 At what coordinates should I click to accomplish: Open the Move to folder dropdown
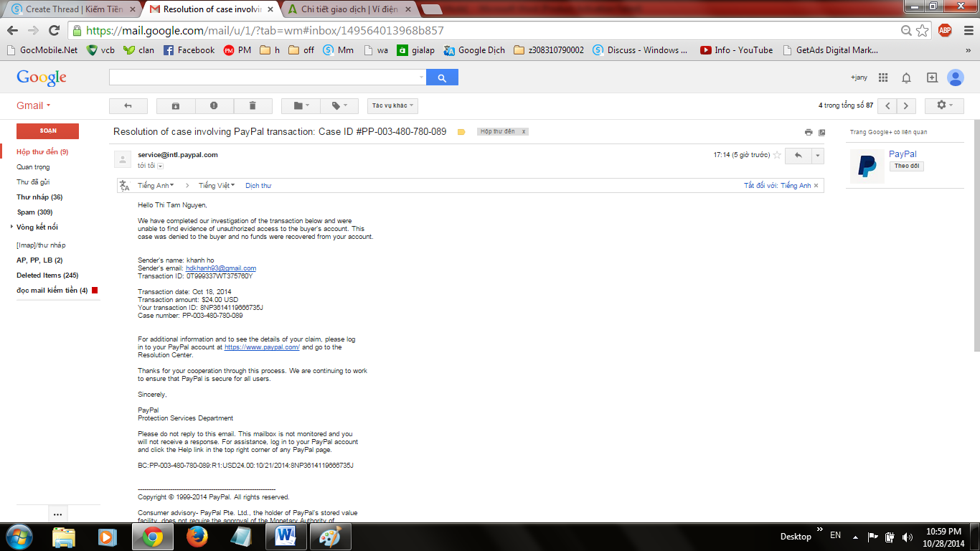point(301,105)
